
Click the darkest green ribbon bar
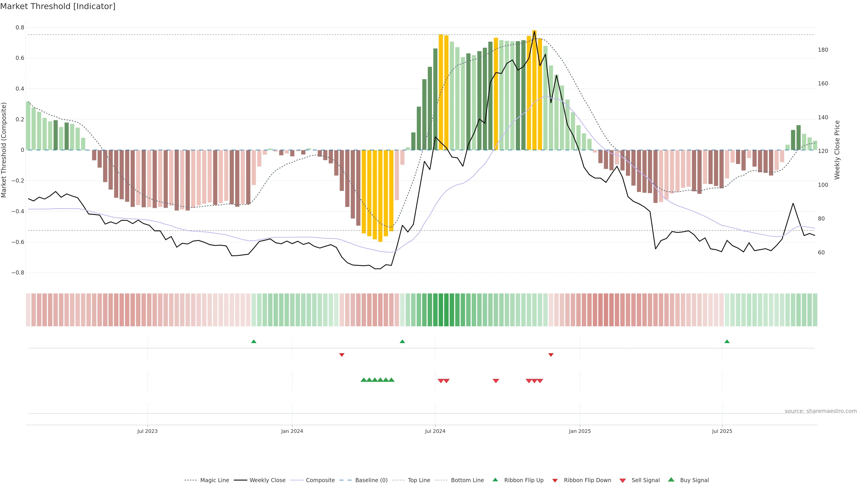click(441, 310)
